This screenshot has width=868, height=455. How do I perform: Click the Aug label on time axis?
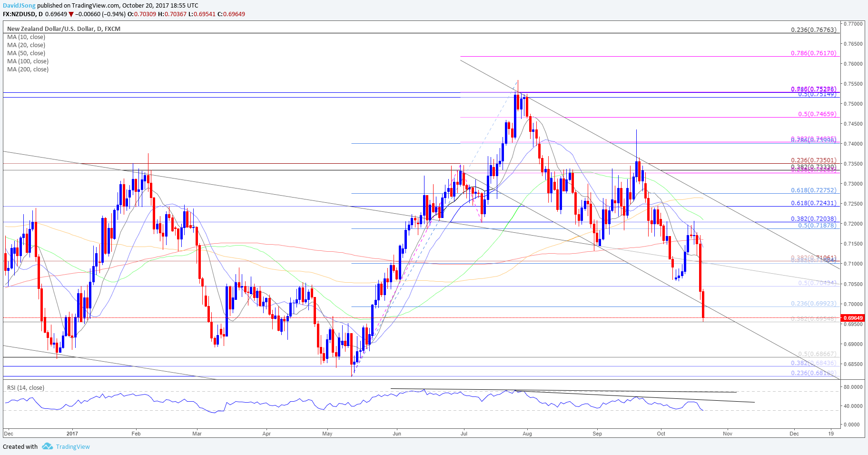tap(527, 434)
